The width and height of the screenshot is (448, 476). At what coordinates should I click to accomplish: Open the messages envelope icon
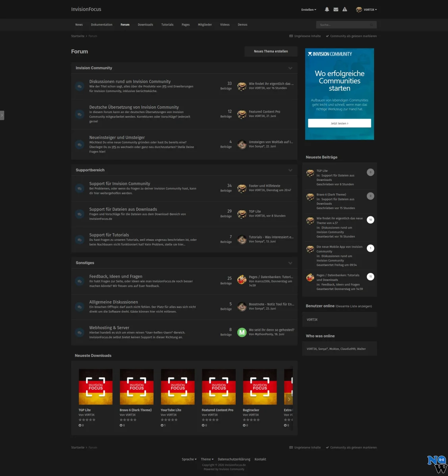click(336, 10)
